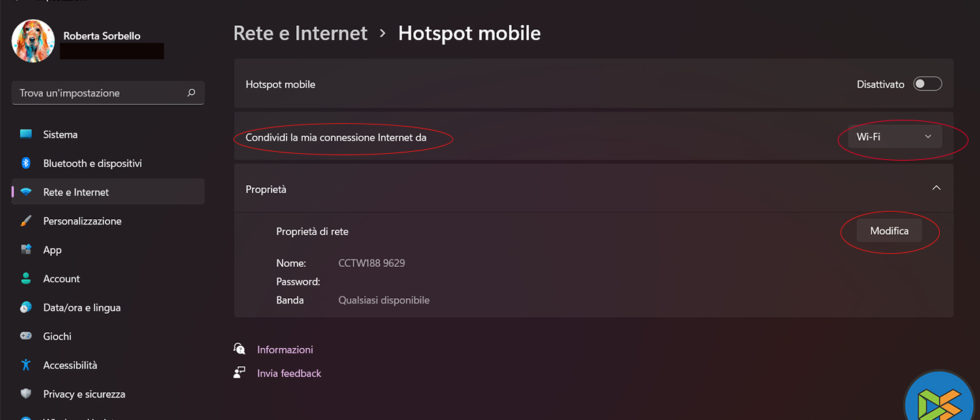This screenshot has width=980, height=420.
Task: Open the Wi-Fi connection sharing dropdown
Action: (x=894, y=137)
